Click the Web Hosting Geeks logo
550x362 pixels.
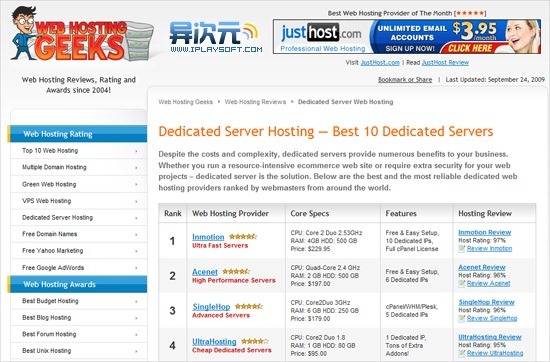pyautogui.click(x=81, y=34)
